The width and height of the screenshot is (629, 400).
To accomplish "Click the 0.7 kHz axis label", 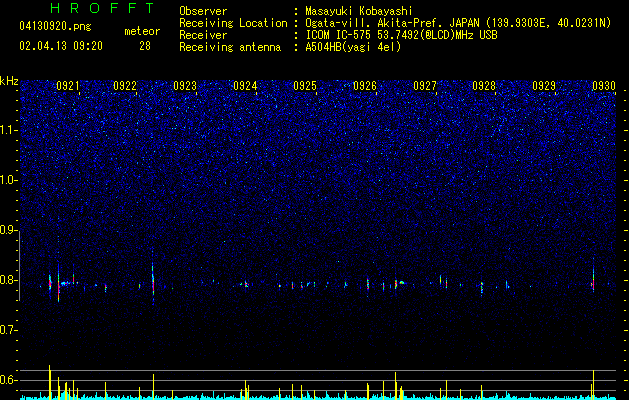I will pos(8,330).
